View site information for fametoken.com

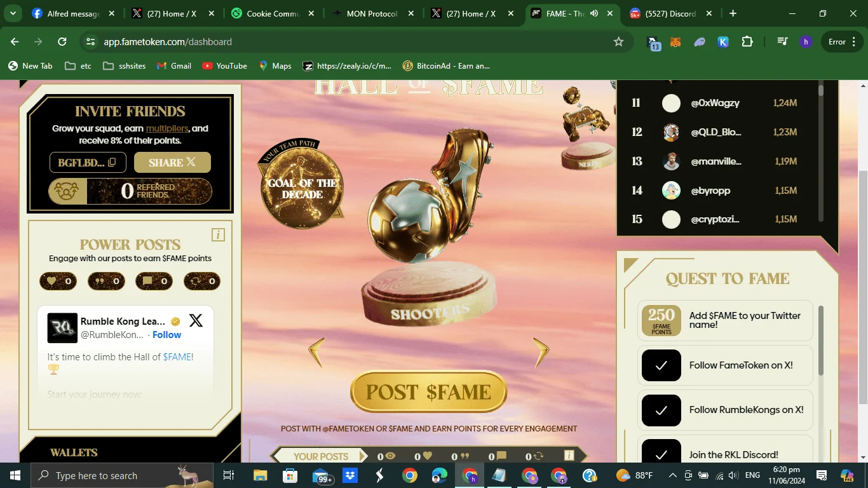coord(90,42)
